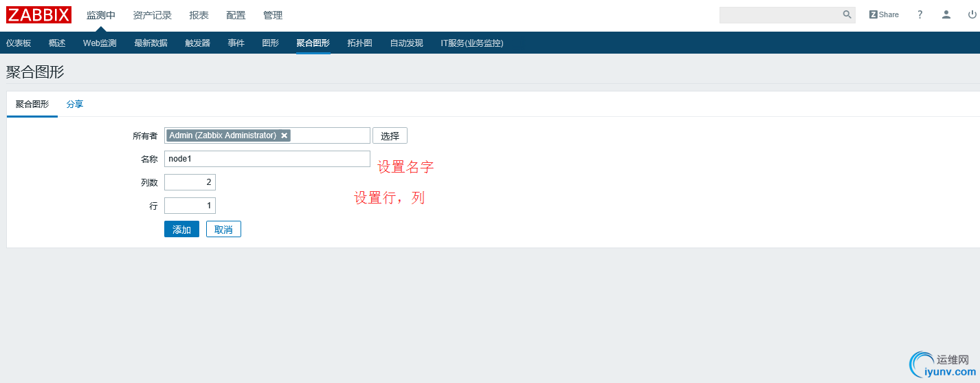This screenshot has width=980, height=383.
Task: Go to 仪表板 submenu
Action: pos(19,43)
